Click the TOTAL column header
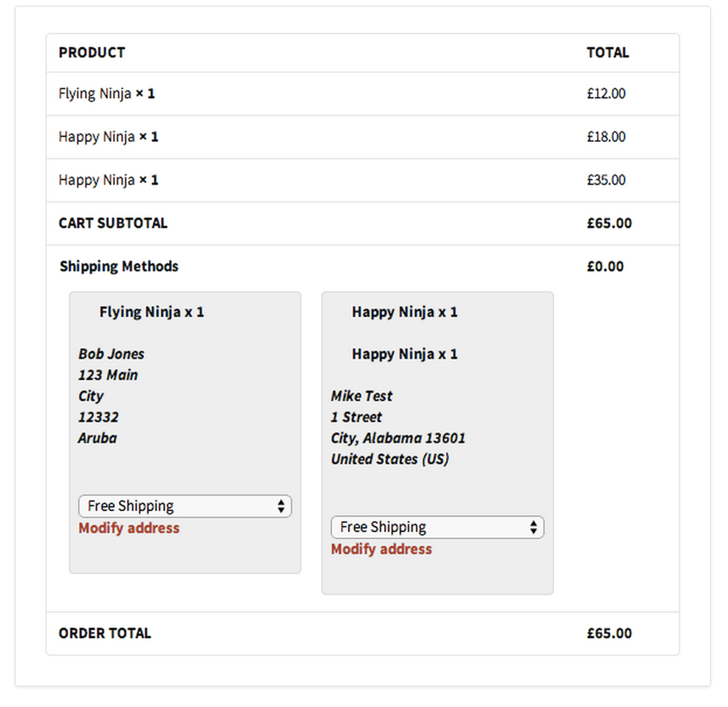The height and width of the screenshot is (707, 728). coord(608,53)
